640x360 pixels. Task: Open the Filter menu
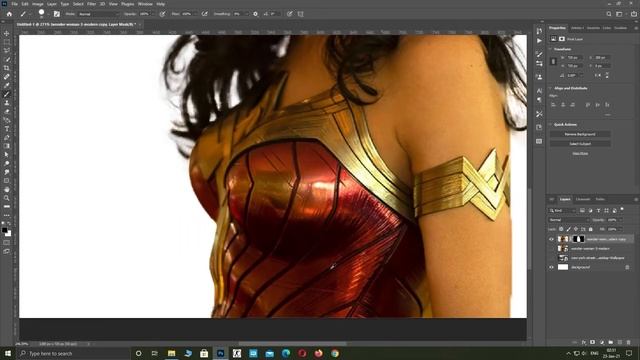click(91, 4)
